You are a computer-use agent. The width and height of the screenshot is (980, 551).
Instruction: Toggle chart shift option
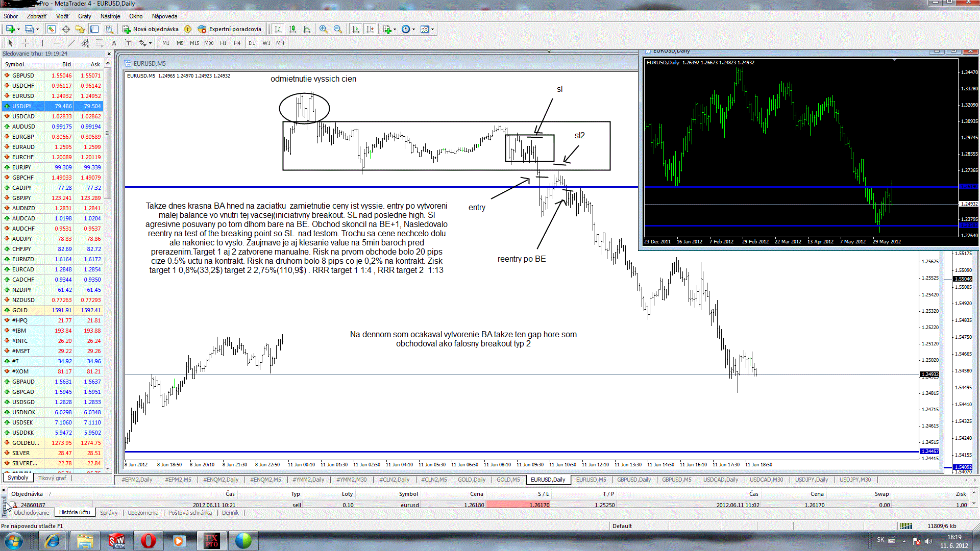pos(370,29)
